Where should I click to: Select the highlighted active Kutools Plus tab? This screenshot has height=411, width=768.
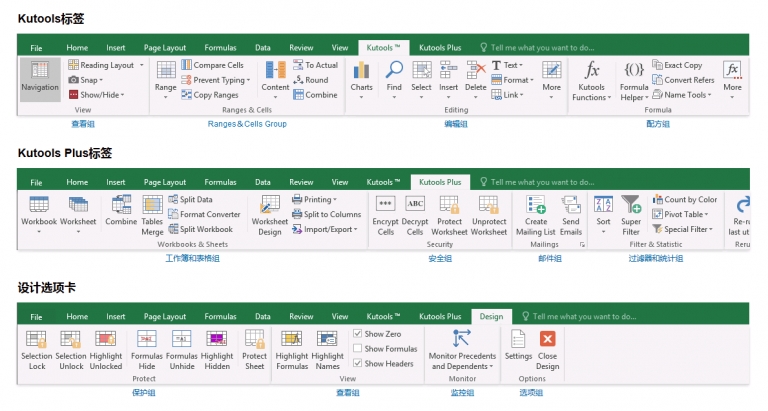pyautogui.click(x=440, y=182)
